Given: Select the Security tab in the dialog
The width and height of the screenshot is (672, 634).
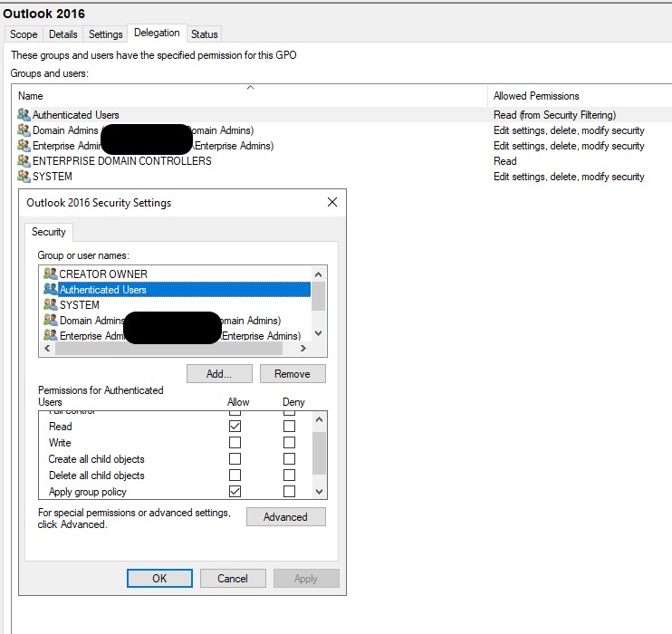Looking at the screenshot, I should pos(48,232).
